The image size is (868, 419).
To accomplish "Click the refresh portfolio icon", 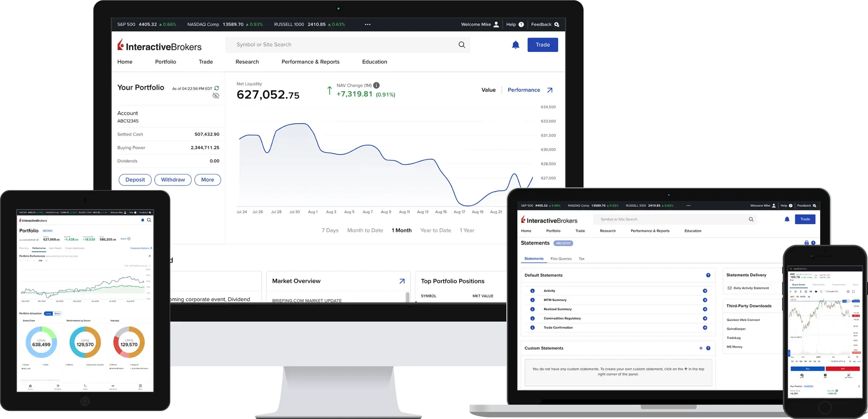I will coord(216,87).
